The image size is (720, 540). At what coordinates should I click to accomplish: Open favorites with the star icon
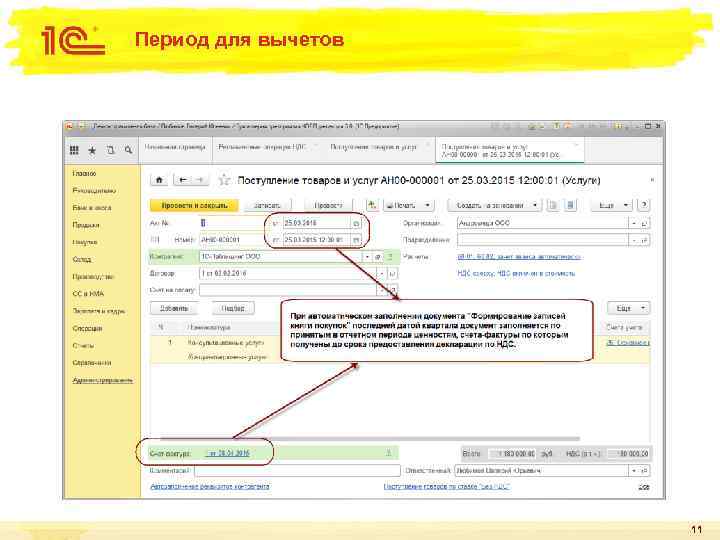tap(92, 150)
